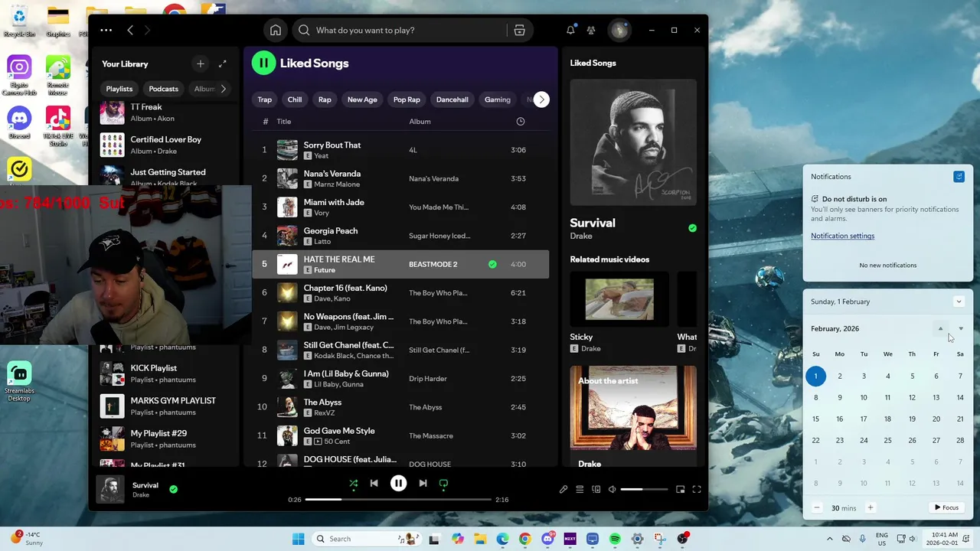Select February 14 in the calendar

[959, 398]
